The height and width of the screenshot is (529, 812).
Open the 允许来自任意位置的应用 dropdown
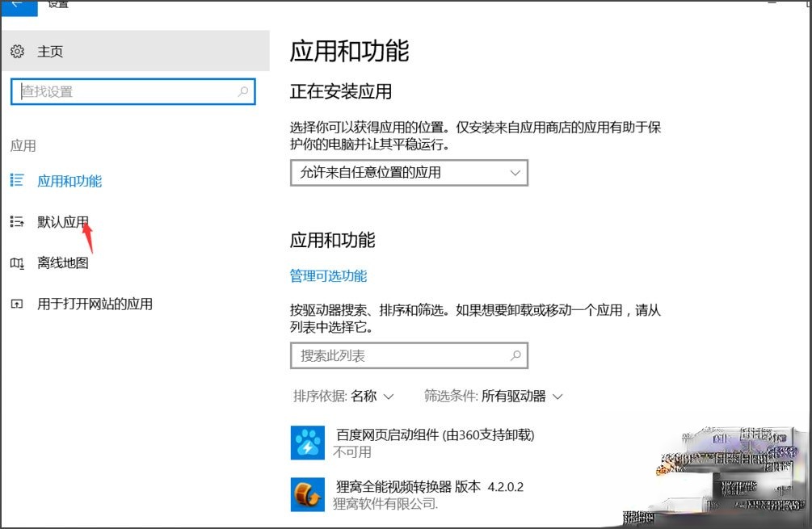click(x=408, y=173)
